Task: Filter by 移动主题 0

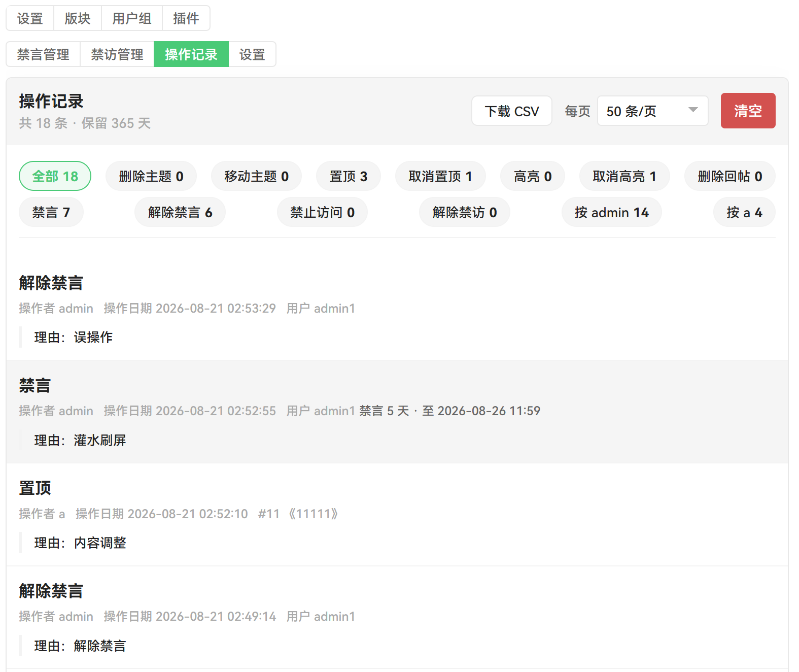Action: pyautogui.click(x=256, y=176)
